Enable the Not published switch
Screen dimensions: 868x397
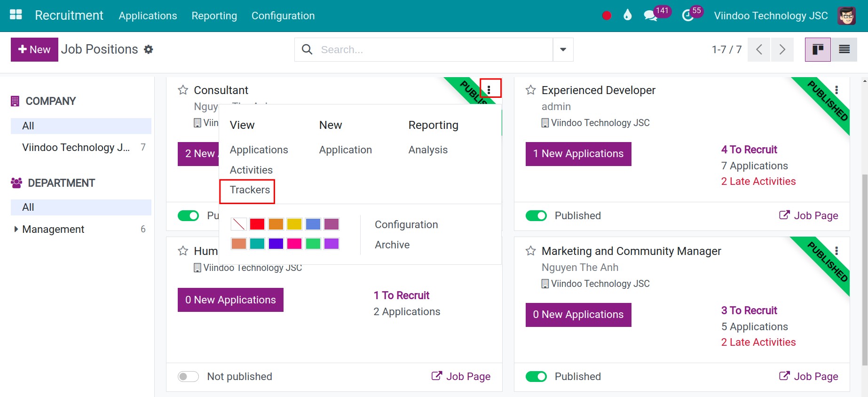188,376
